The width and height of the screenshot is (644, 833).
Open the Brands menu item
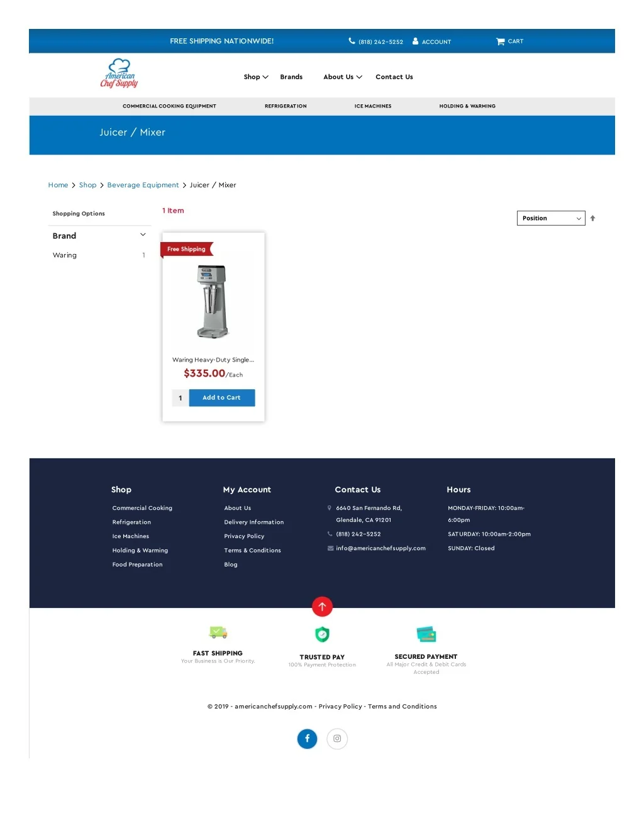pyautogui.click(x=291, y=77)
